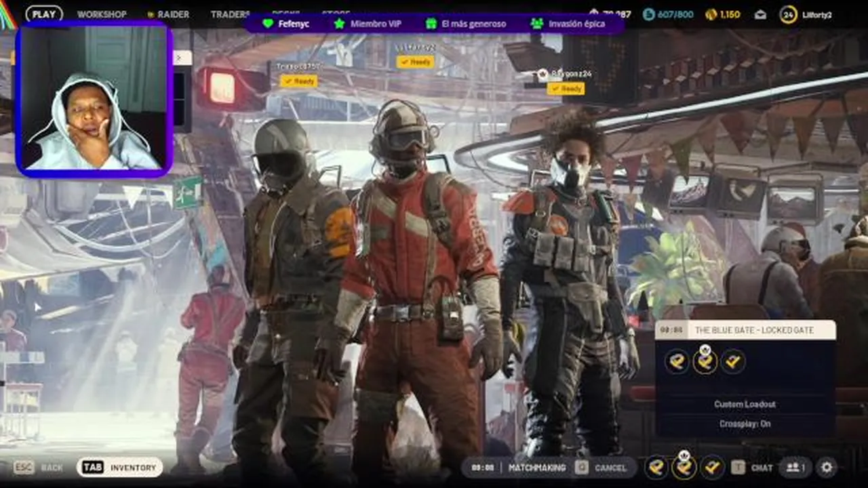Cancel matchmaking with the CANCEL button

(601, 468)
